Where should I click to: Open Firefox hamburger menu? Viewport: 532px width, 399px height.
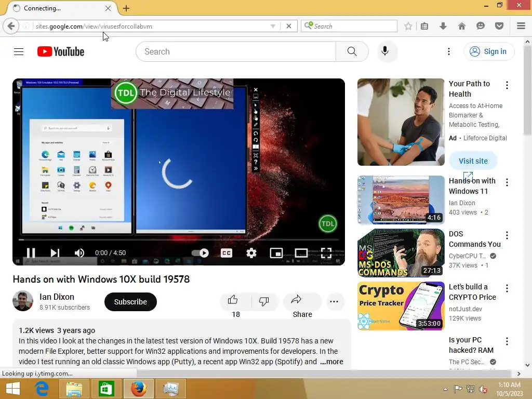[521, 26]
